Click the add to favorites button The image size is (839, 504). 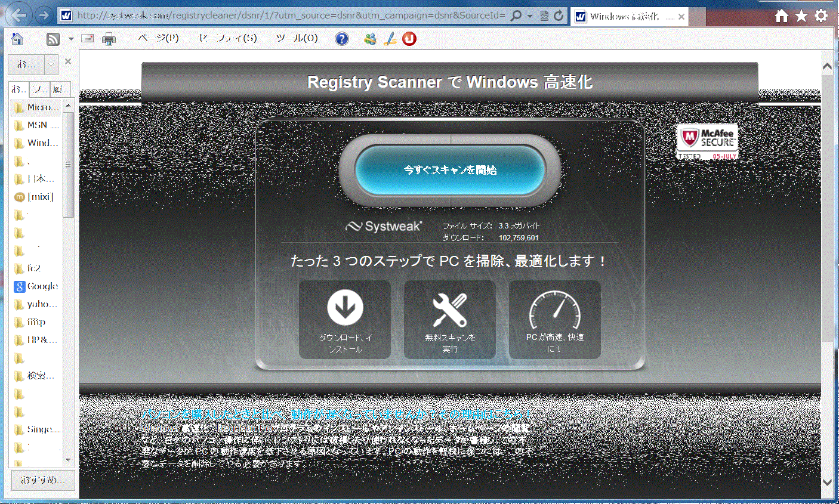[x=26, y=64]
